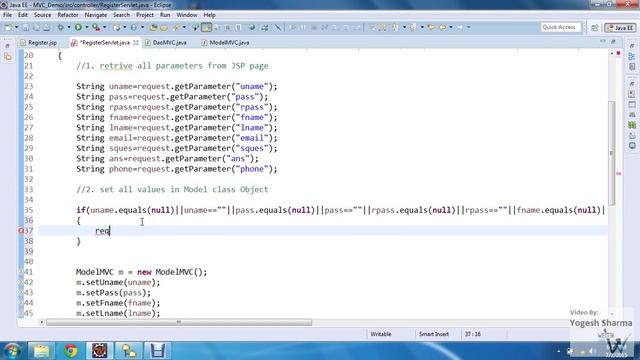Click the Back navigation yellow arrow
The height and width of the screenshot is (360, 640).
442,27
